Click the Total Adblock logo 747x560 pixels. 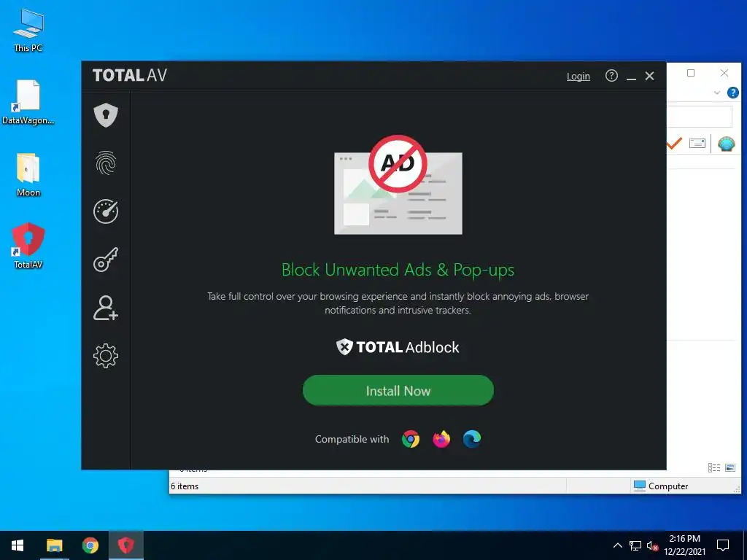tap(398, 347)
